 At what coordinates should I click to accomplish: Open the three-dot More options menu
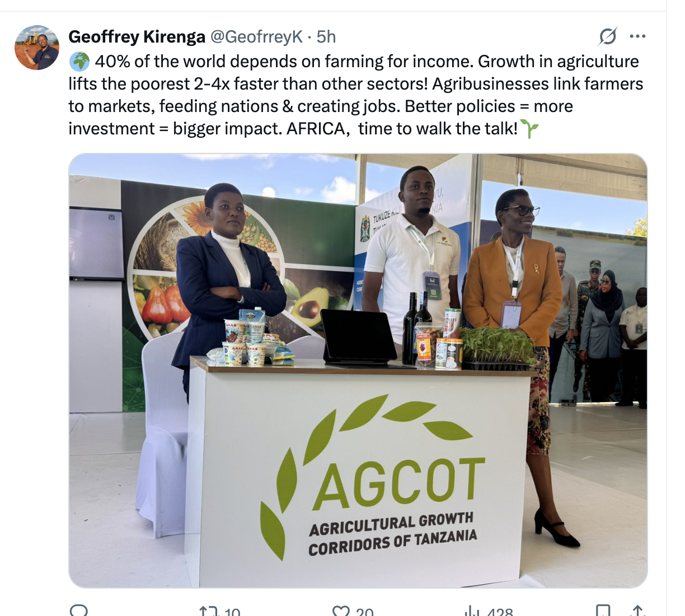tap(637, 37)
